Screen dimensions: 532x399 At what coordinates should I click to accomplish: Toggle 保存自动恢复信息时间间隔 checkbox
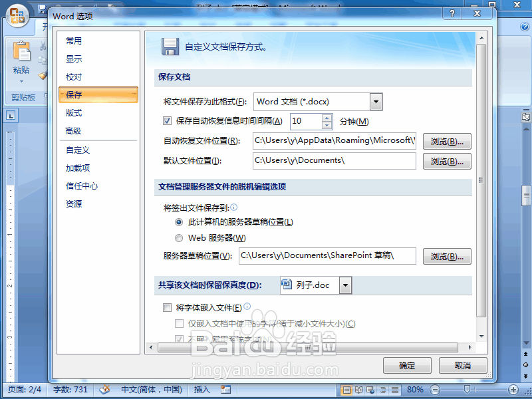pos(168,120)
